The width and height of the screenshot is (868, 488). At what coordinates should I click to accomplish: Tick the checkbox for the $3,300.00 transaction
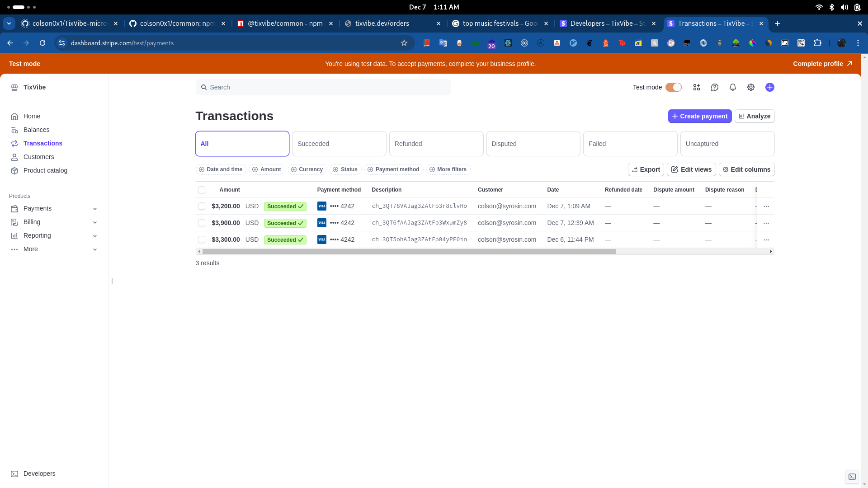tap(202, 239)
